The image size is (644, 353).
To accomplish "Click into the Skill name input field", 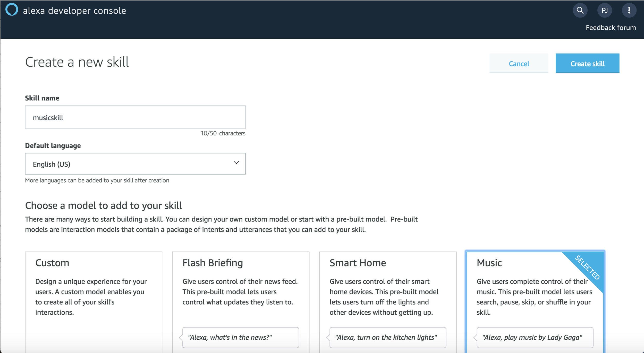I will pyautogui.click(x=135, y=117).
